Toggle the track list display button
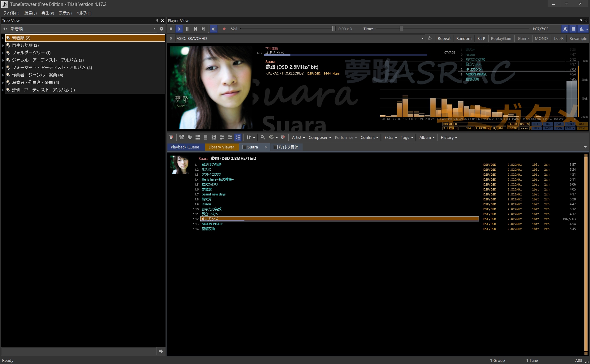This screenshot has width=590, height=364. tap(573, 29)
